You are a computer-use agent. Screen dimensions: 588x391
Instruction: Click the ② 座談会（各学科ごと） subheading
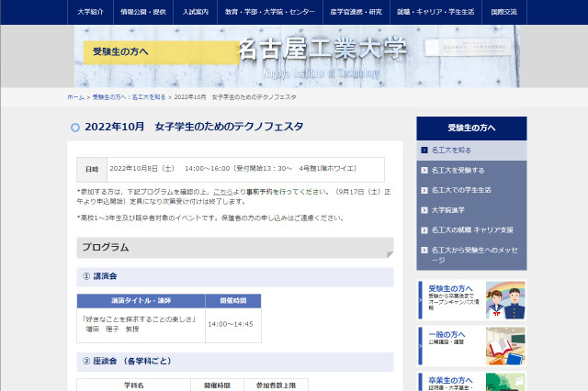pyautogui.click(x=235, y=362)
